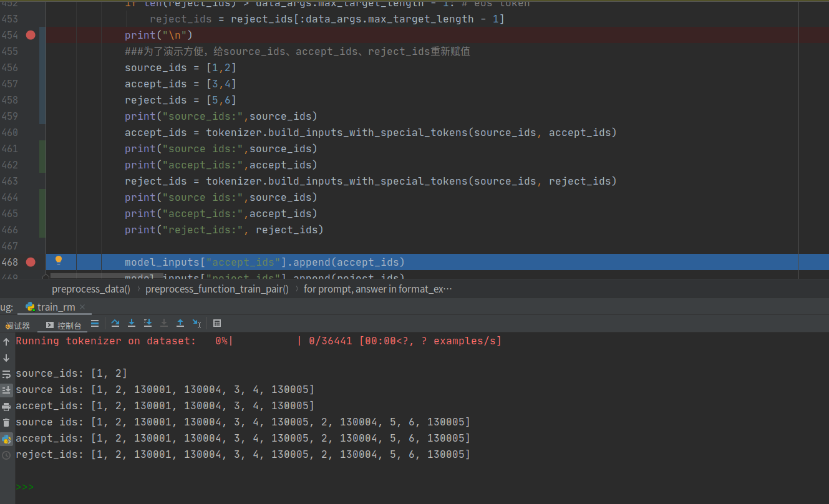
Task: Click the Step Over debug icon
Action: click(x=115, y=322)
